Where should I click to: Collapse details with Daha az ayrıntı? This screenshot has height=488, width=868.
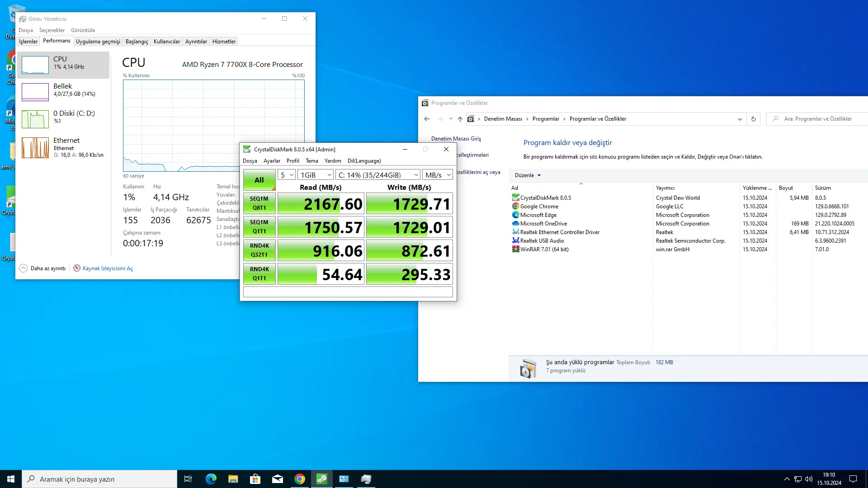[42, 268]
